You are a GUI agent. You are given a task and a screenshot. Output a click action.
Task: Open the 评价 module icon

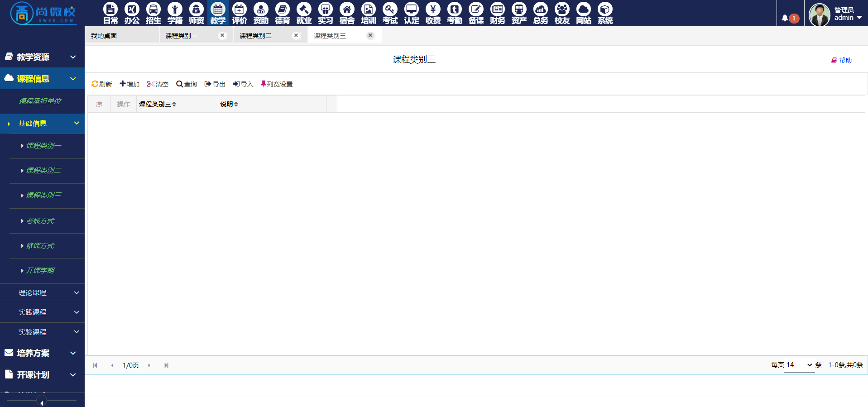pos(239,13)
